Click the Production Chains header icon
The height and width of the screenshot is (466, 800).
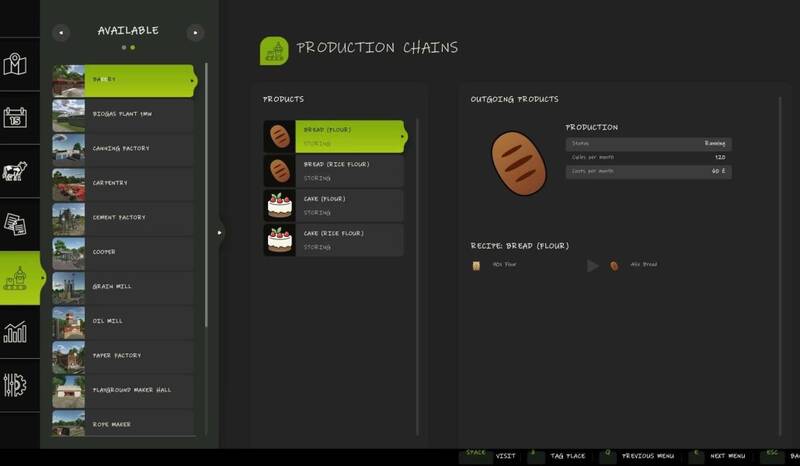click(x=274, y=50)
